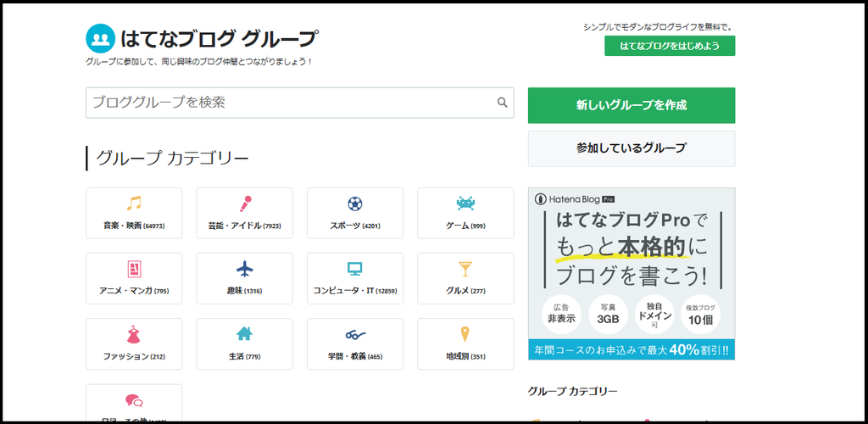This screenshot has height=424, width=868.
Task: Open the 芸能・アイドル (7923) category label
Action: 245,226
